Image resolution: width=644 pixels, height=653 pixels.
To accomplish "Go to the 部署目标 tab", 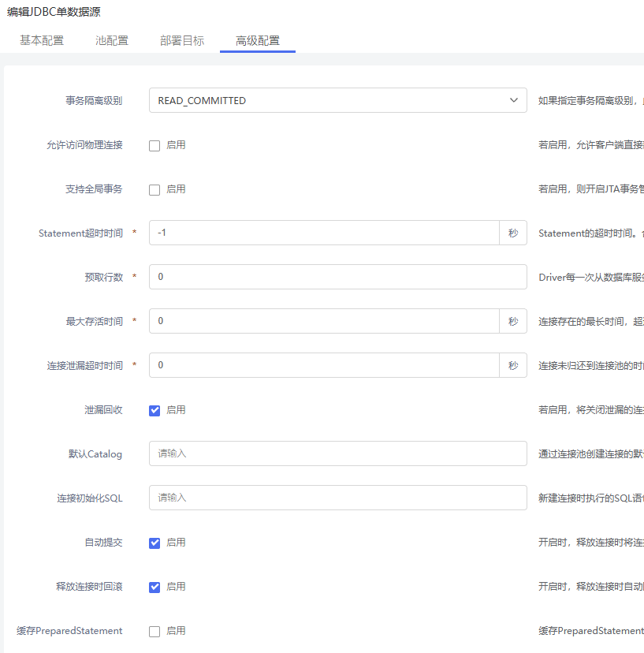I will click(x=182, y=40).
